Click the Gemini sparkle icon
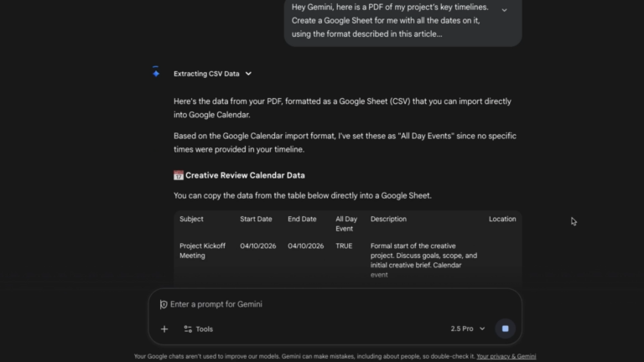The height and width of the screenshot is (362, 644). click(156, 73)
